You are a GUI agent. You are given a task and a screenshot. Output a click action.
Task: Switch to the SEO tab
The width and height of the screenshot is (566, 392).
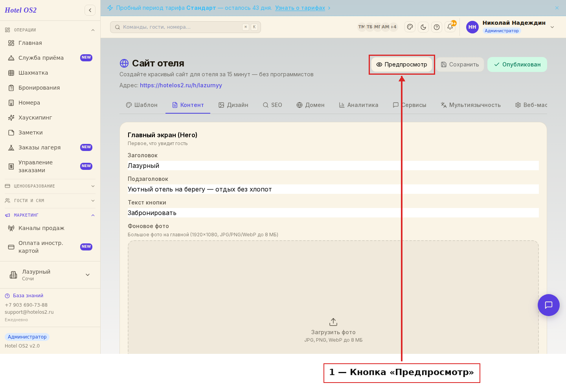pos(272,105)
